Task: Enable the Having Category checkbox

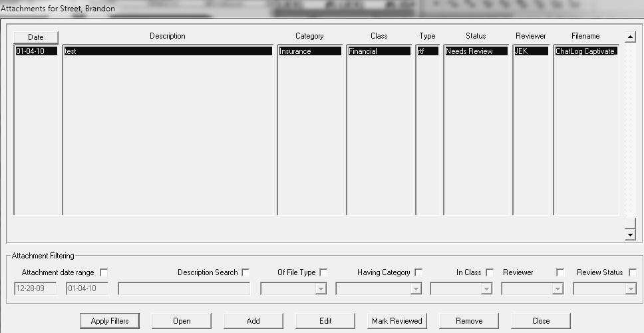Action: coord(418,272)
